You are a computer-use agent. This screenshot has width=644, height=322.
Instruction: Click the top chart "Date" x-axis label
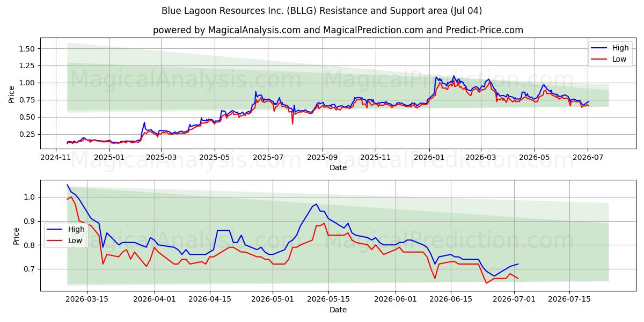pyautogui.click(x=338, y=167)
